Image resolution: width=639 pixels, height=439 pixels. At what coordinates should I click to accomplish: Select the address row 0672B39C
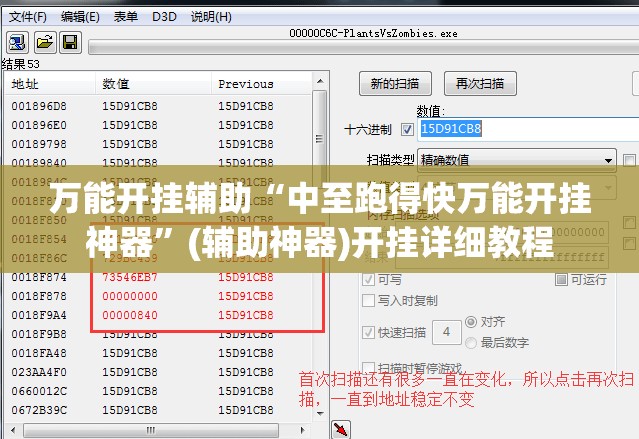click(158, 410)
